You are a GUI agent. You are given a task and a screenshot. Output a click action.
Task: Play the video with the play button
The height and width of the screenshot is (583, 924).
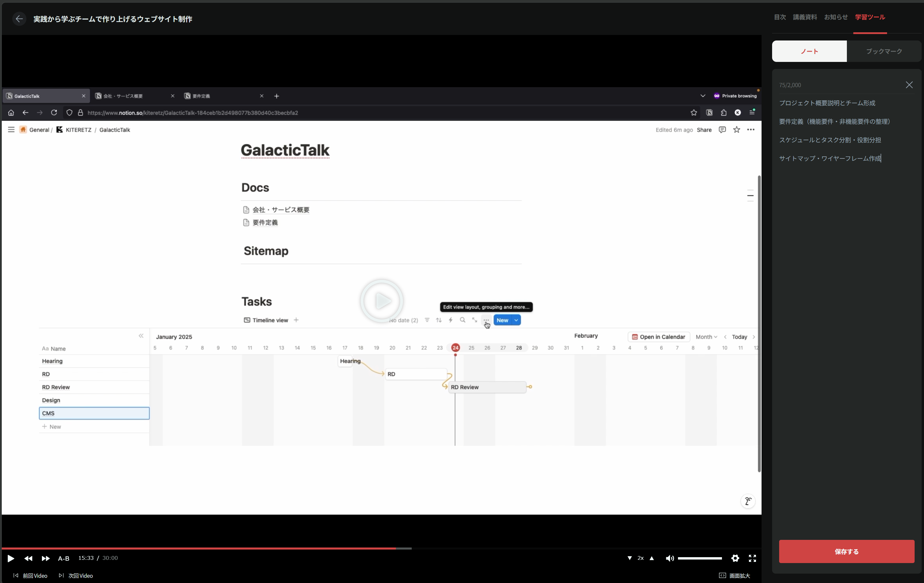click(x=11, y=558)
